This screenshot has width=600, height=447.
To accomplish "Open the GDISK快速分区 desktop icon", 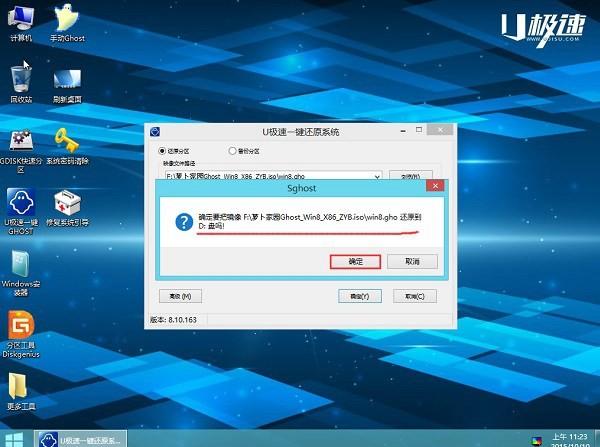I will tap(21, 151).
